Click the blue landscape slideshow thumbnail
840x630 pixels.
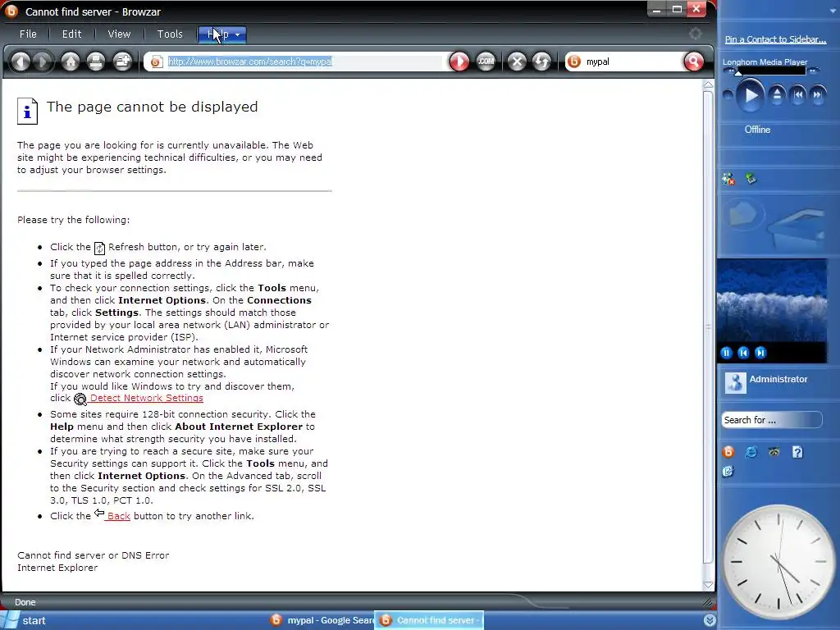[x=772, y=300]
